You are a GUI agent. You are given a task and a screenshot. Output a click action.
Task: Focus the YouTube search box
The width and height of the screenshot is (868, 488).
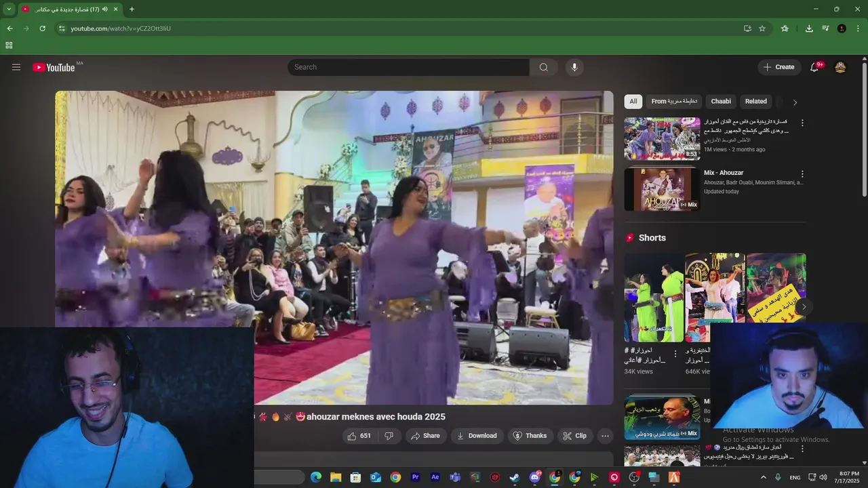pos(408,67)
